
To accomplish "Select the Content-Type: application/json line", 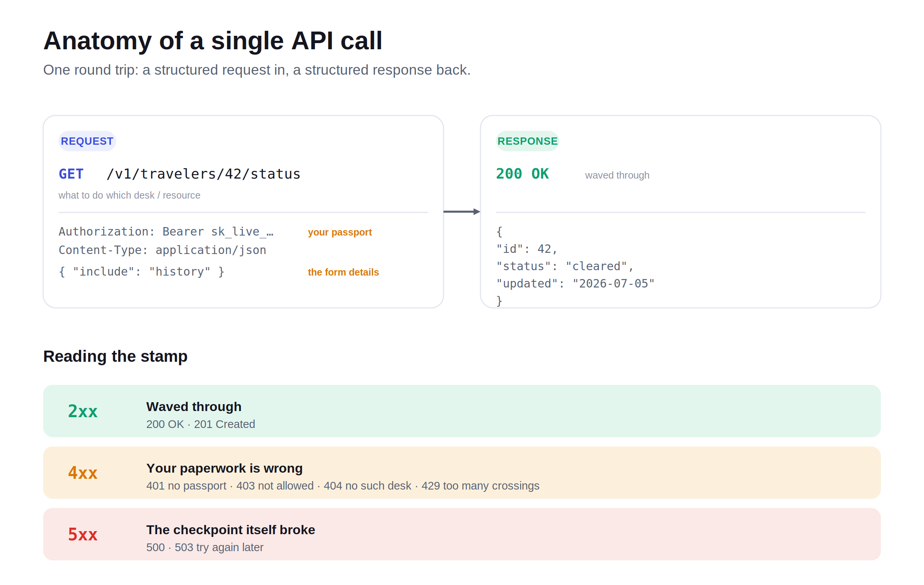I will coord(162,250).
